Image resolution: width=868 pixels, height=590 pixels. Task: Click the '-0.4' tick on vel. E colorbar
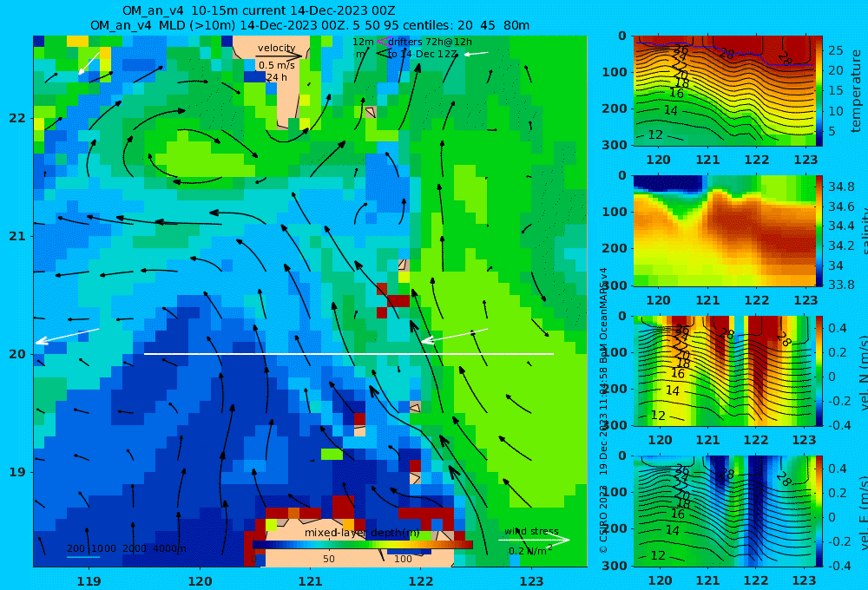coord(838,566)
